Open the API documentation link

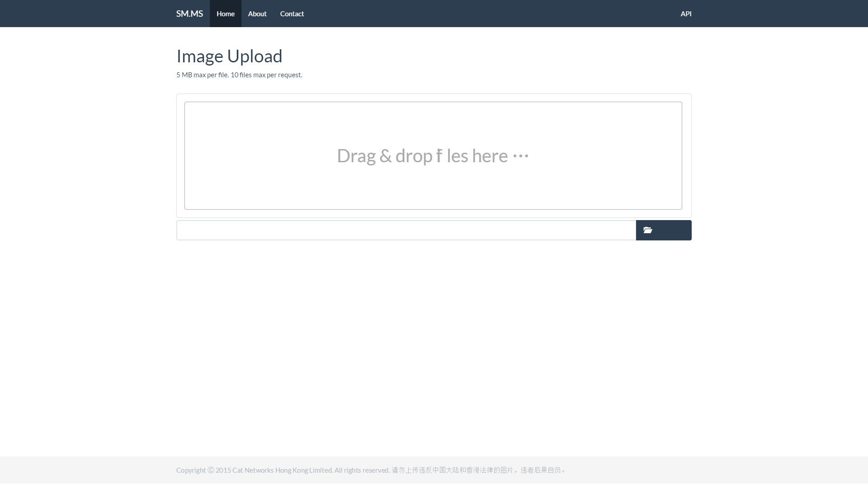point(685,14)
